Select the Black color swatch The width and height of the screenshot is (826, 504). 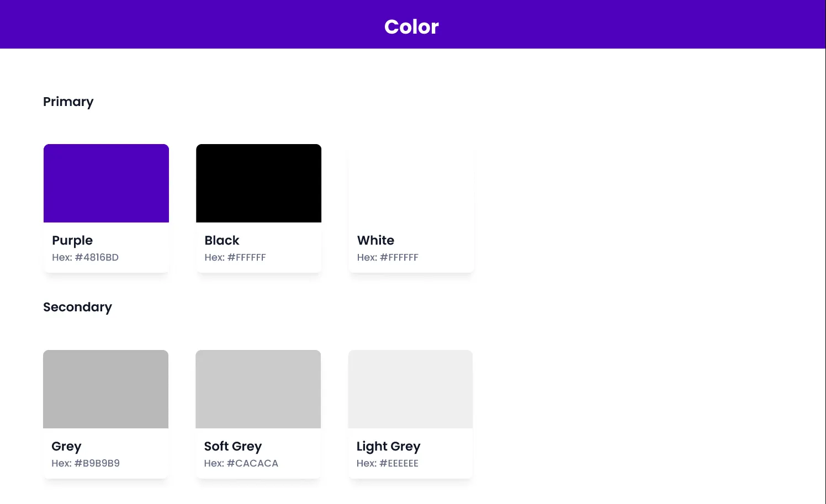pos(258,183)
